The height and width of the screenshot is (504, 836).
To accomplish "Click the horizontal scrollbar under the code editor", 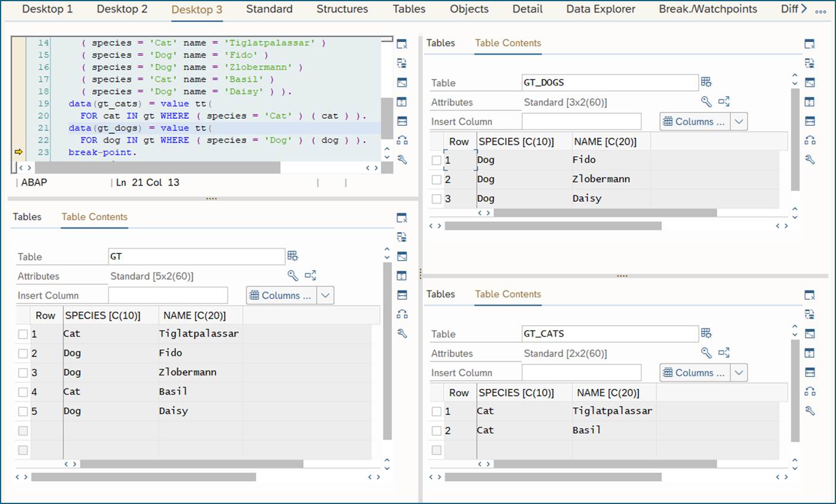I will pos(157,168).
